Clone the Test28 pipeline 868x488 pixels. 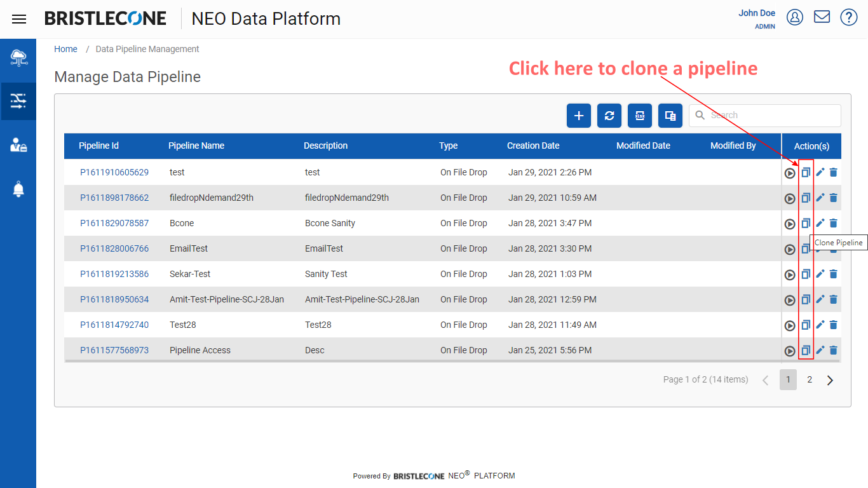tap(806, 325)
